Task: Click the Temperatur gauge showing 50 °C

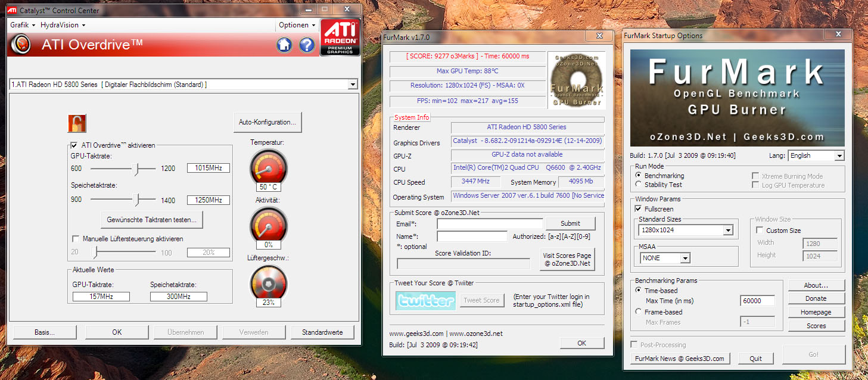Action: click(x=268, y=167)
